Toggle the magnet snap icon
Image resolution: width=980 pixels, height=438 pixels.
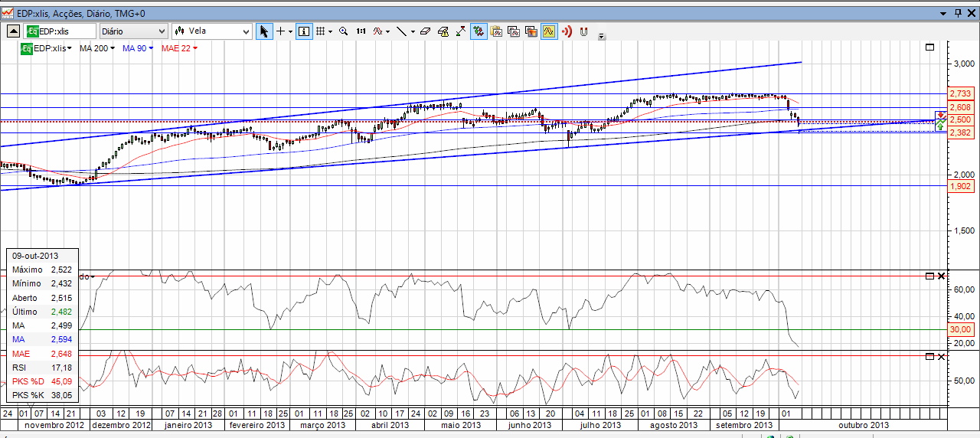tap(583, 31)
